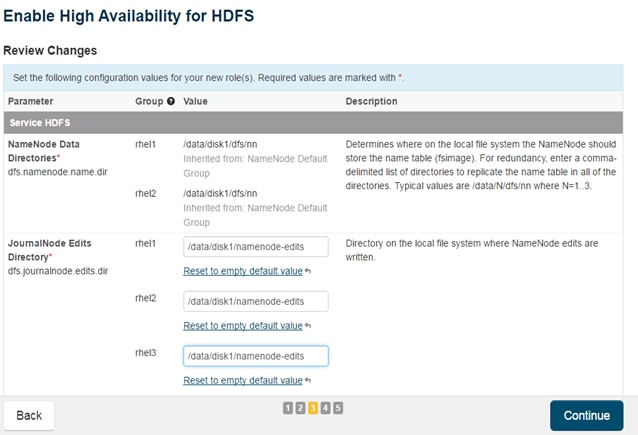Reset rhel2 edits directory to empty default value
This screenshot has height=435, width=638.
(243, 325)
